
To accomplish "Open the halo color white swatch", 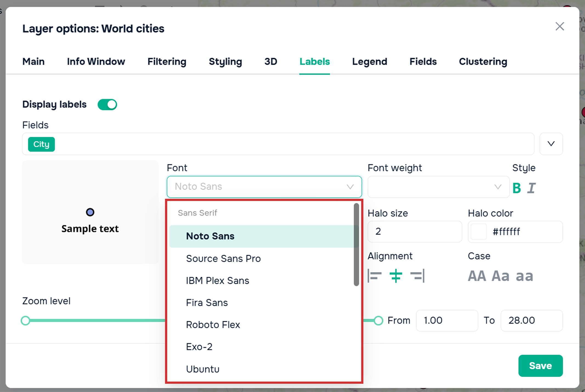I will click(479, 232).
